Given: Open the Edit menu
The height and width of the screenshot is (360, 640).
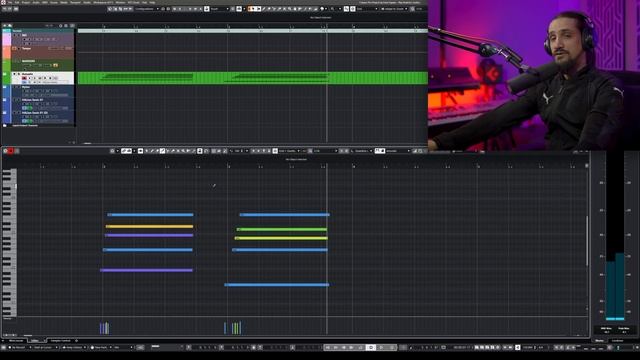Looking at the screenshot, I should pos(17,2).
